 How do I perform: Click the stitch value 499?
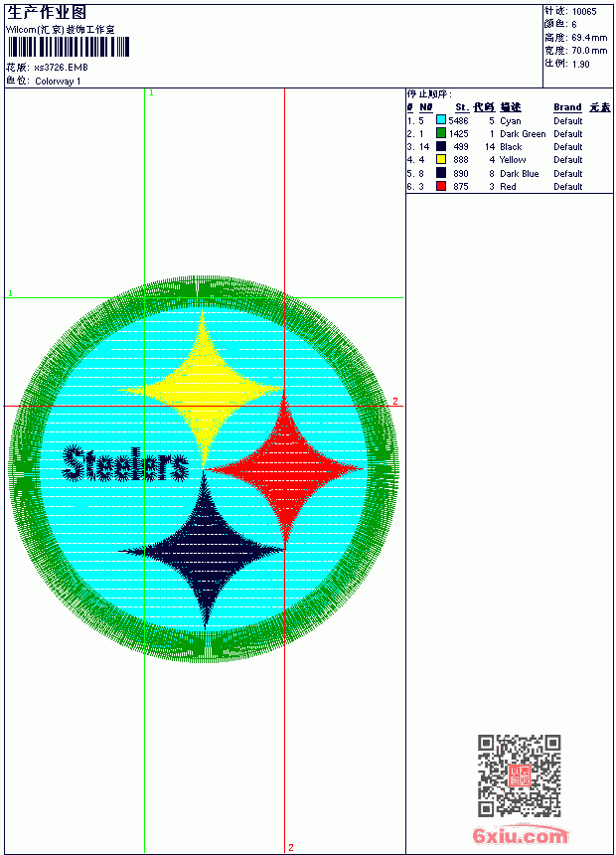(461, 147)
